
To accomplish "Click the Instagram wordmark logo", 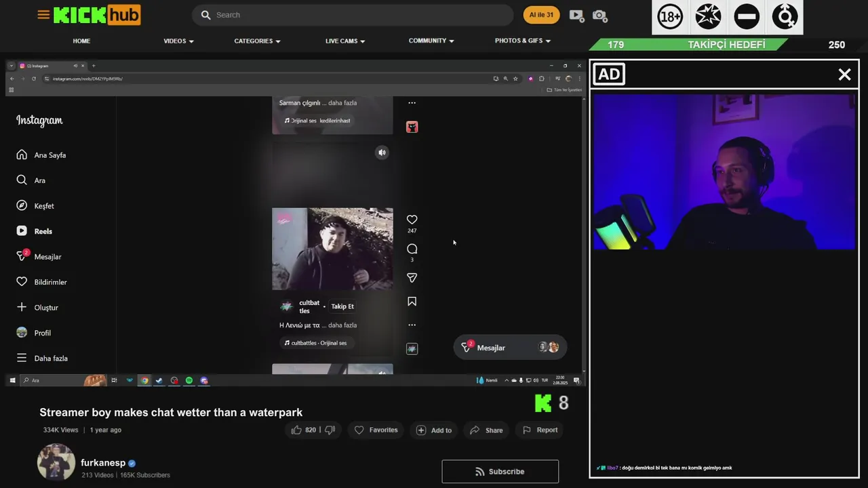I will click(39, 121).
